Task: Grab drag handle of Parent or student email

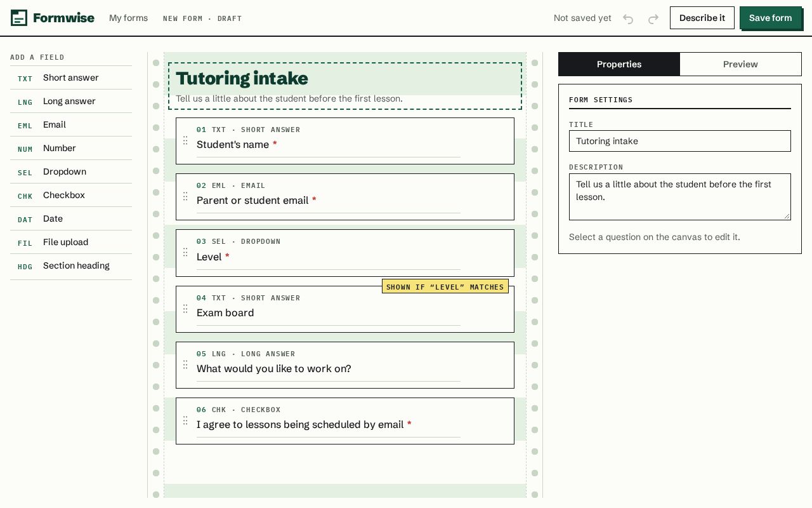Action: pyautogui.click(x=185, y=196)
